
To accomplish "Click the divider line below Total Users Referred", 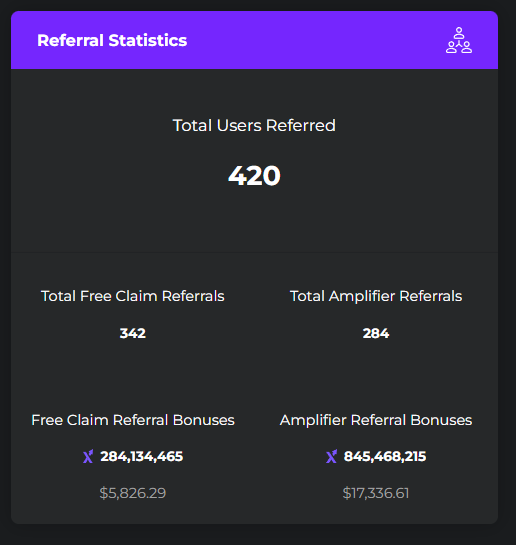I will pyautogui.click(x=254, y=252).
